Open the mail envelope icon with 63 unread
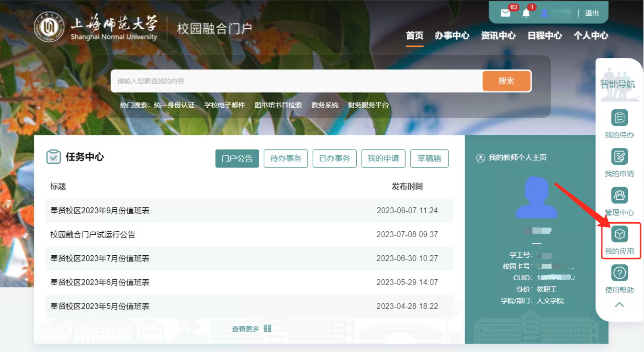This screenshot has width=644, height=352. point(506,13)
